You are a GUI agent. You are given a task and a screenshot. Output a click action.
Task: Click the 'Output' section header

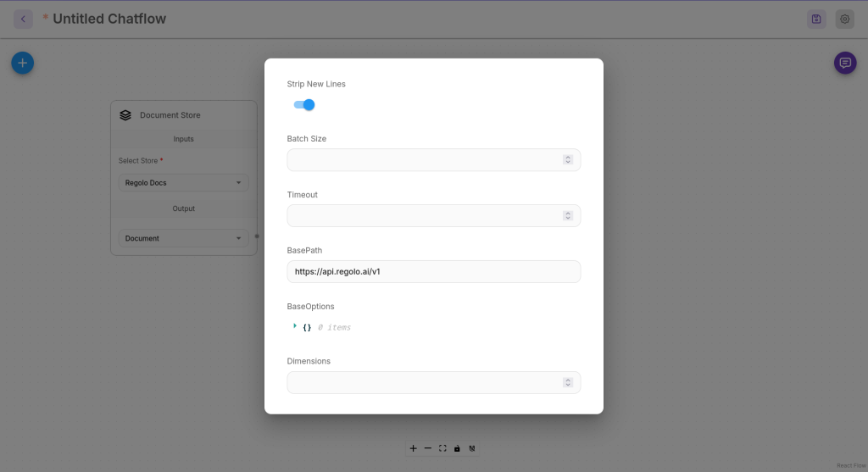coord(183,208)
